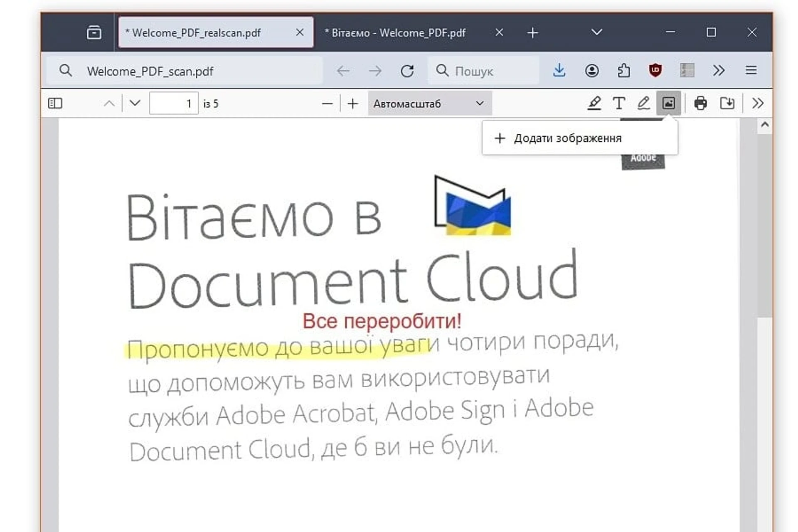Select the text annotation tool
This screenshot has height=532, width=798.
click(x=619, y=103)
